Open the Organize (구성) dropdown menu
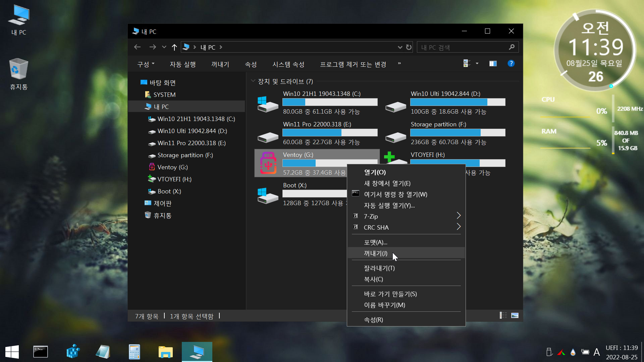644x362 pixels. pyautogui.click(x=146, y=64)
